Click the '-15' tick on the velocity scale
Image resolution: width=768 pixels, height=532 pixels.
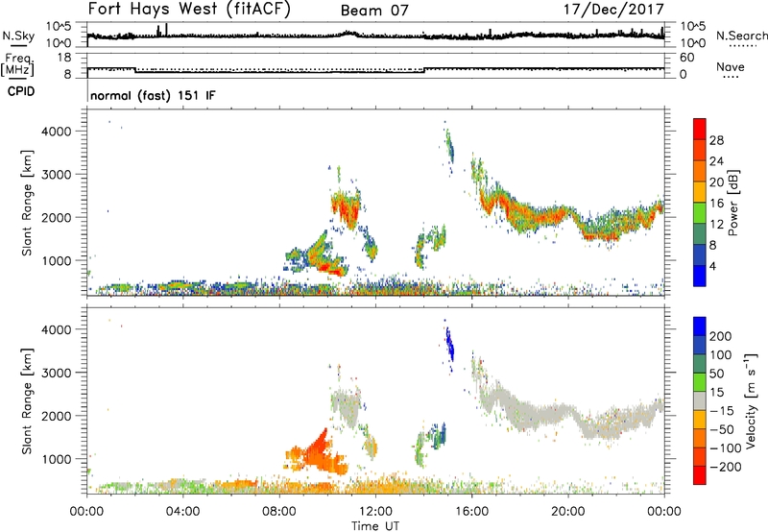[x=722, y=410]
